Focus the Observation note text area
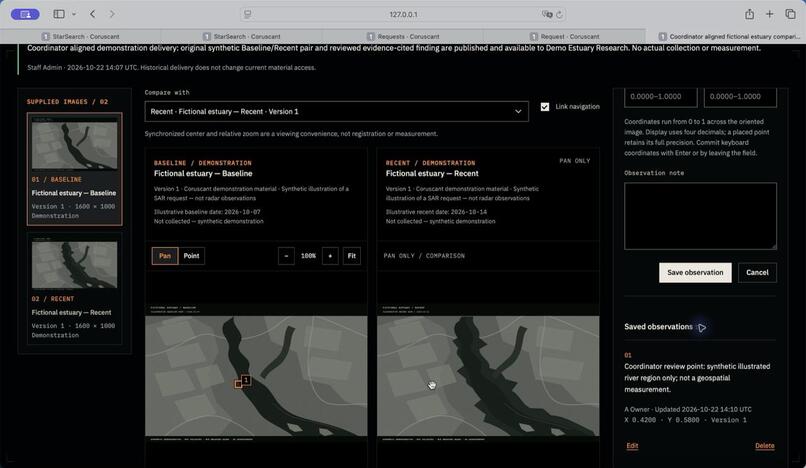This screenshot has width=806, height=468. 700,216
